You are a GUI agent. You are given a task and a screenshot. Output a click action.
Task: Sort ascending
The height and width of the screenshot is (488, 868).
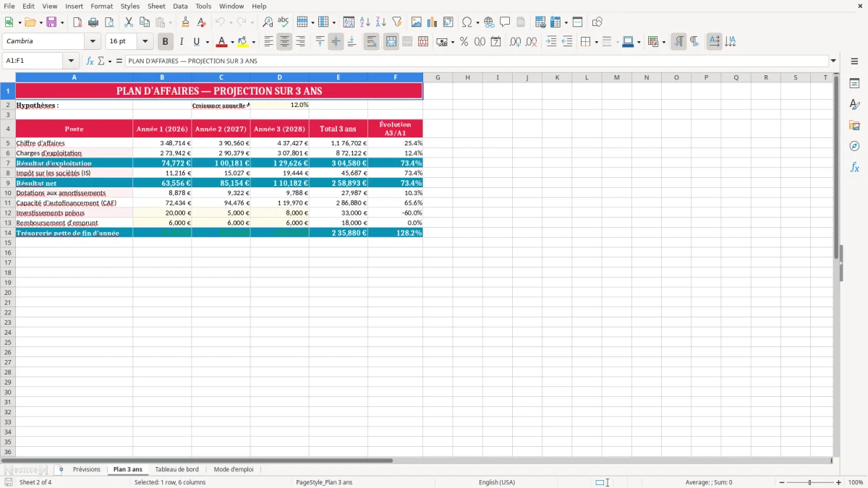[x=365, y=22]
